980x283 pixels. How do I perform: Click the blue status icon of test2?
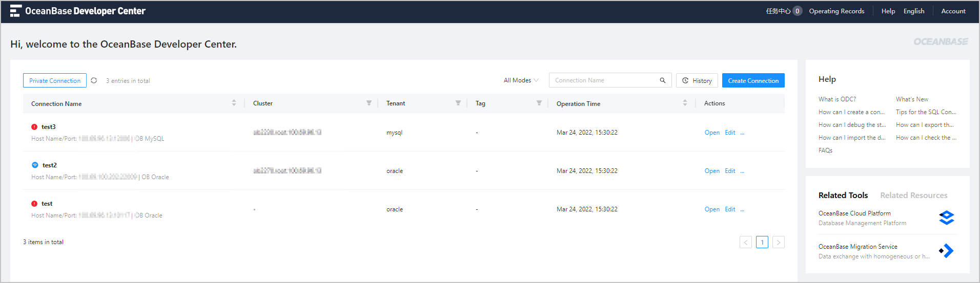tap(35, 165)
